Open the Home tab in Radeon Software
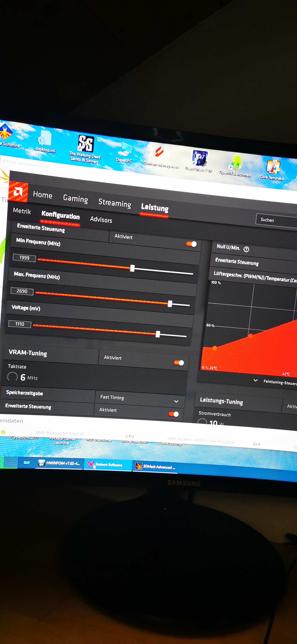The height and width of the screenshot is (644, 297). point(43,195)
